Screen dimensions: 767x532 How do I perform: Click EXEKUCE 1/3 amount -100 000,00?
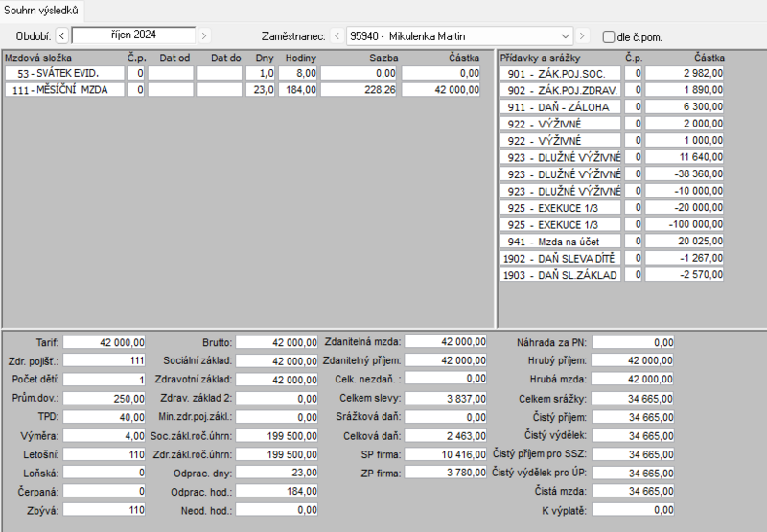pos(684,224)
